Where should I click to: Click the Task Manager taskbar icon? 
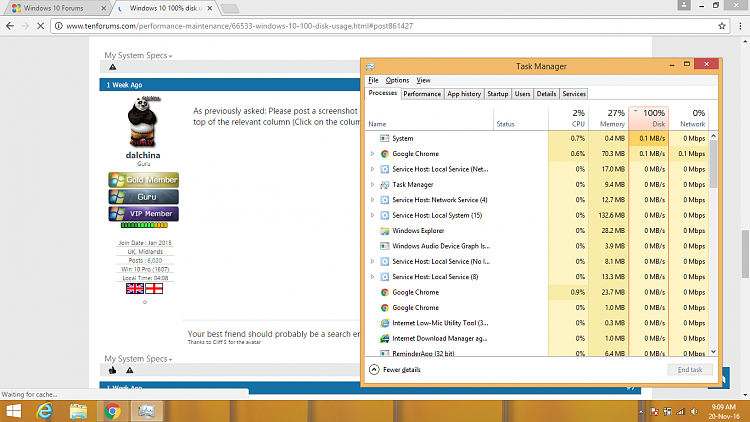point(146,411)
